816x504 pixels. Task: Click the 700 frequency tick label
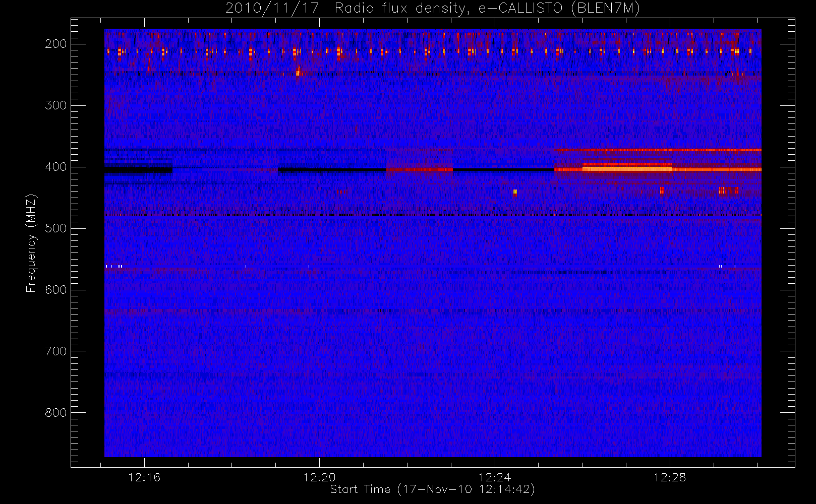pyautogui.click(x=56, y=351)
